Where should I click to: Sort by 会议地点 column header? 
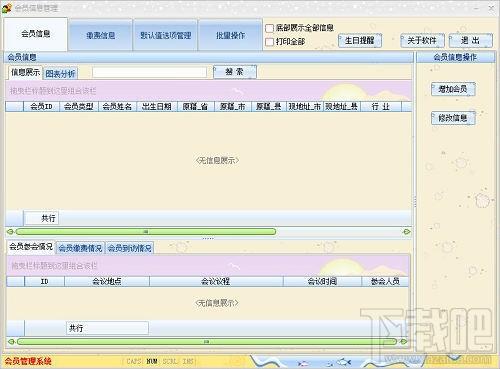point(107,282)
